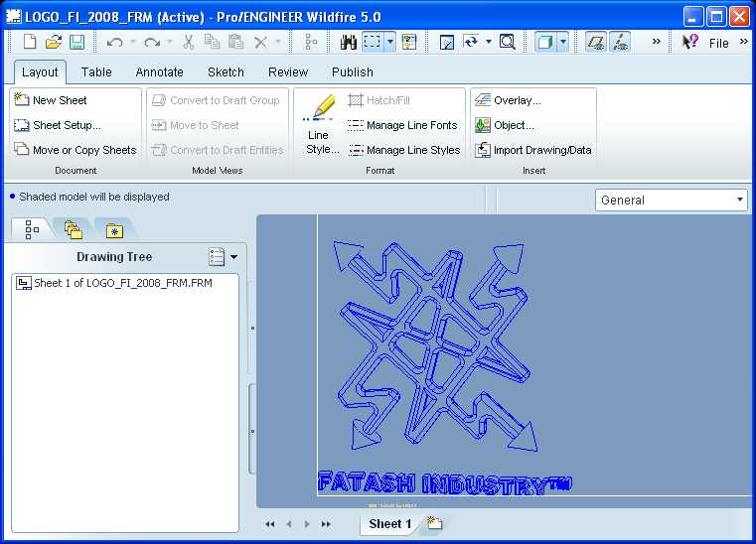Image resolution: width=756 pixels, height=544 pixels.
Task: Toggle the sketcher preferences toolbar button
Action: pos(620,42)
